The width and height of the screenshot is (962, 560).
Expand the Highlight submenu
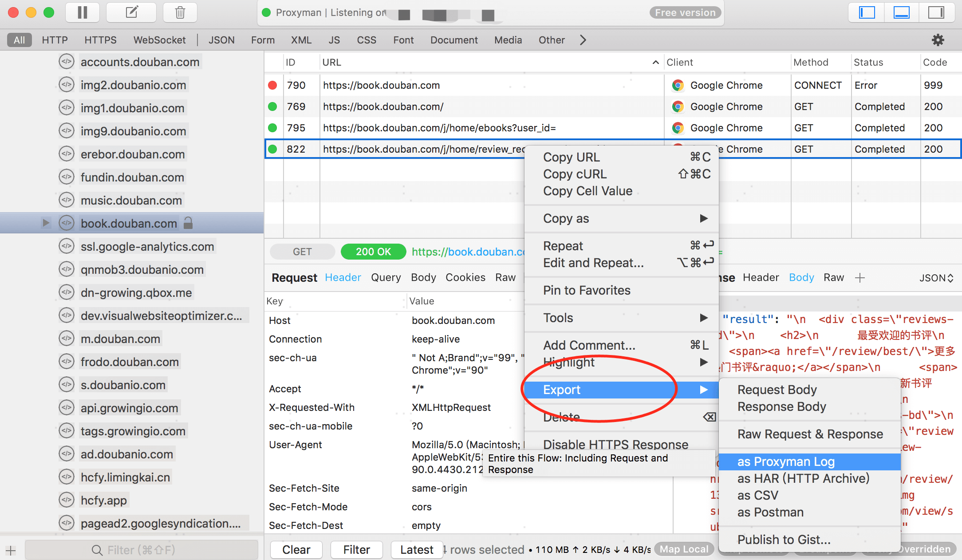tap(621, 362)
